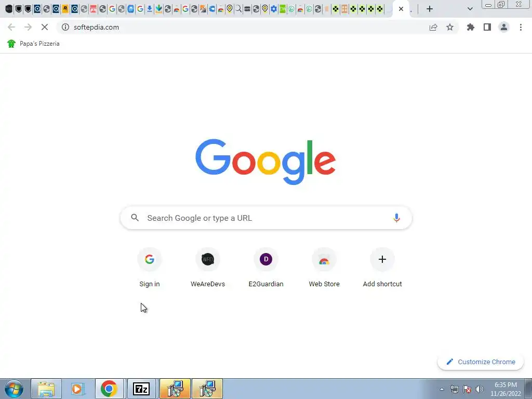Switch to the blue gear favicon tab
The width and height of the screenshot is (532, 399).
pos(273,9)
